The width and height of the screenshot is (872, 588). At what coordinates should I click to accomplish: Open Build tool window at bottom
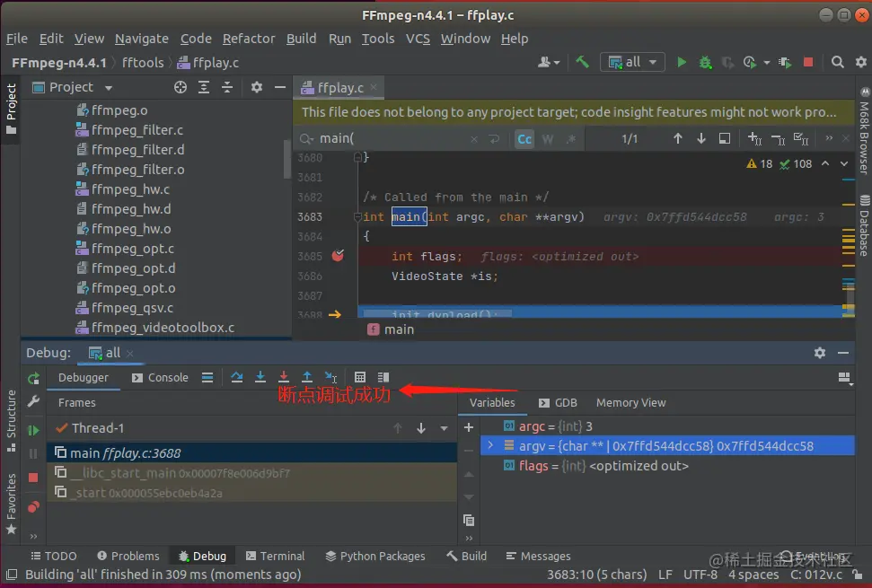467,556
